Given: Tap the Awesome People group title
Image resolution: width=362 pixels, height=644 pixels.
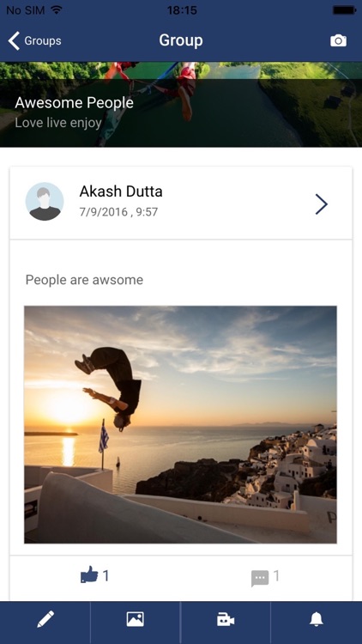Looking at the screenshot, I should pyautogui.click(x=75, y=103).
